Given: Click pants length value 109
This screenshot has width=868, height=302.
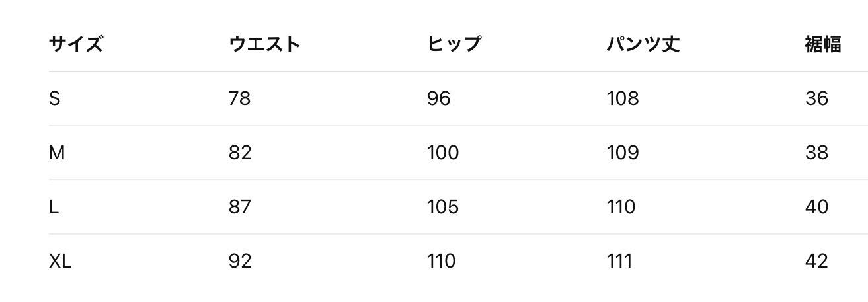Looking at the screenshot, I should click(623, 153).
